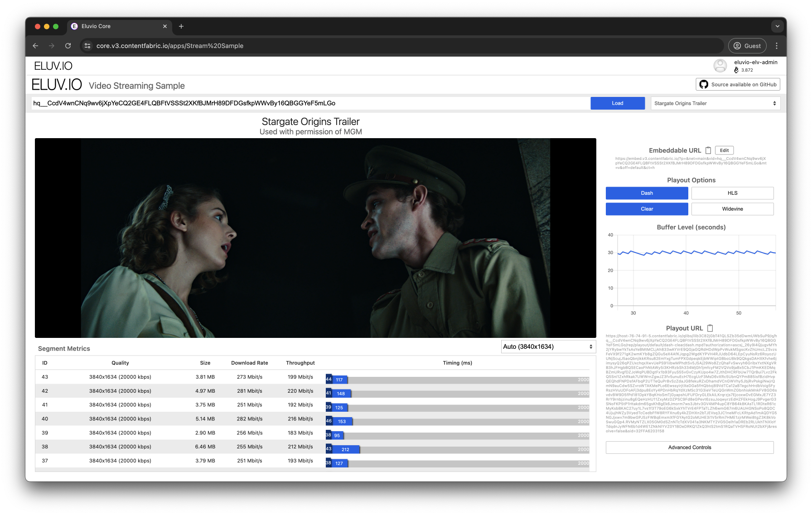Open a new browser tab
812x515 pixels.
pos(181,26)
